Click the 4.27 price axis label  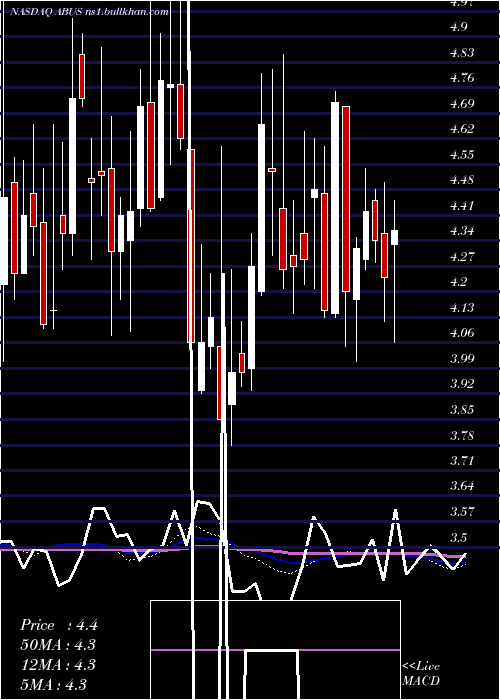point(462,257)
